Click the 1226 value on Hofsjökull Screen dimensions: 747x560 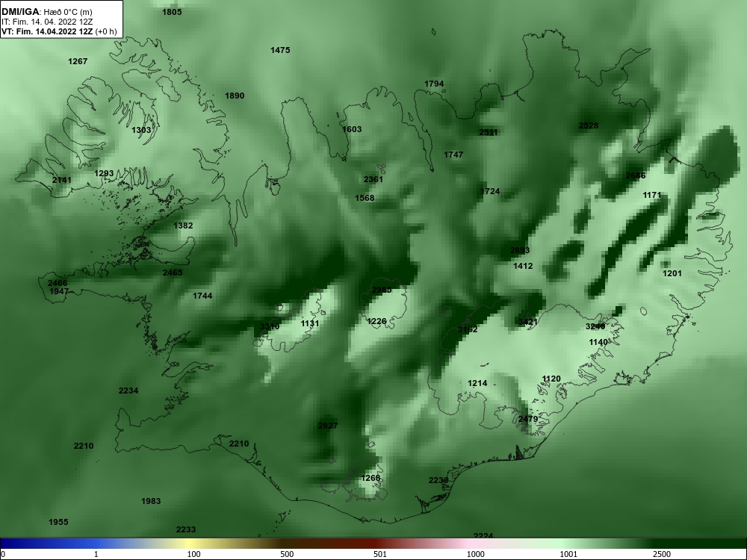[x=376, y=321]
